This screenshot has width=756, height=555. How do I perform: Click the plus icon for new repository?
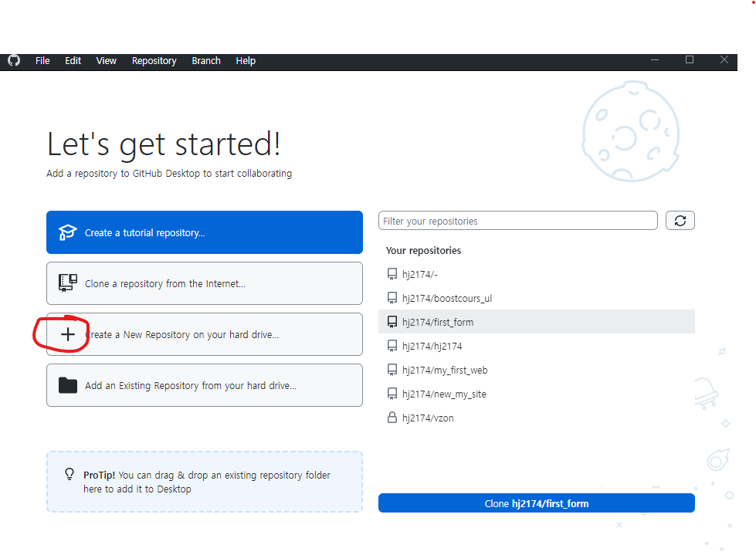[x=68, y=334]
